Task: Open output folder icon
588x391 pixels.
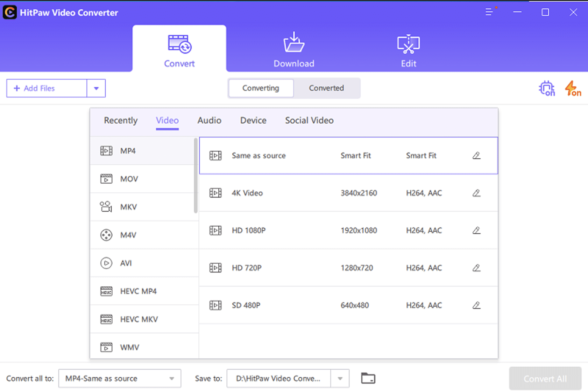Action: point(368,378)
